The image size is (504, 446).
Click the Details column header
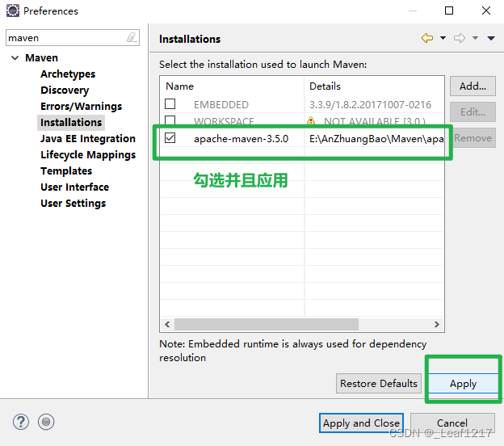[374, 86]
